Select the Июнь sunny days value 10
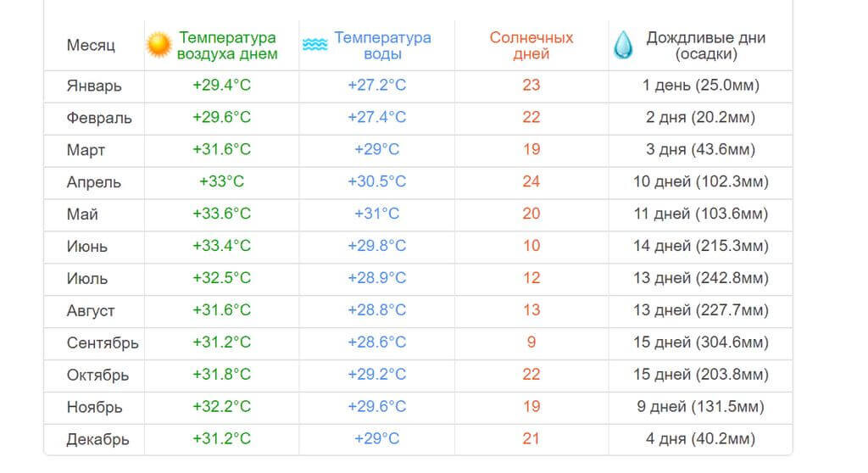 coord(531,246)
